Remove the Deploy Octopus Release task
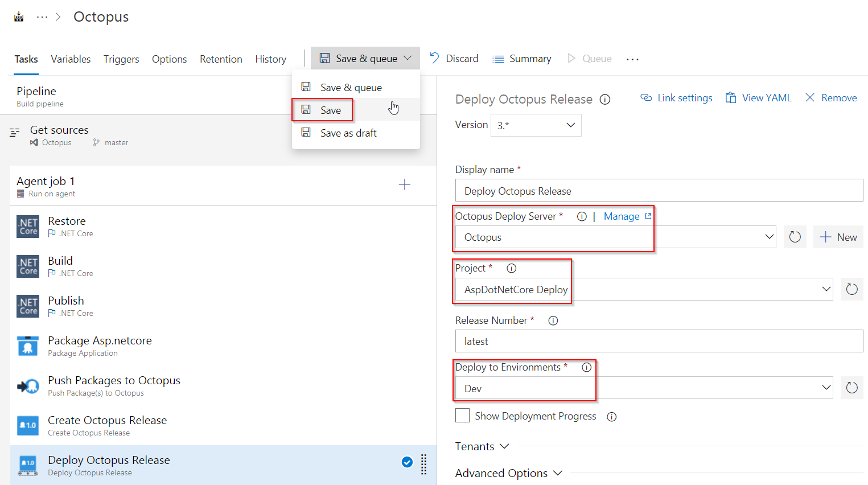The width and height of the screenshot is (868, 485). point(831,98)
